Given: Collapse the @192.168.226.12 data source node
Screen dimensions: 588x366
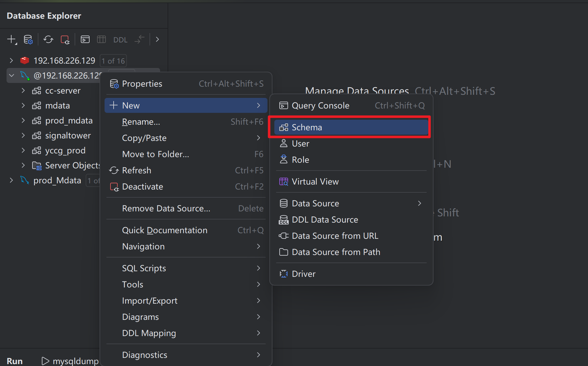Looking at the screenshot, I should pos(12,75).
